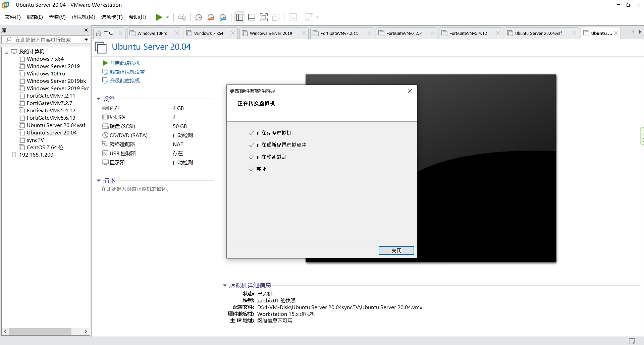Open the snapshot manager wrench icon
Image resolution: width=644 pixels, height=345 pixels.
pyautogui.click(x=223, y=17)
